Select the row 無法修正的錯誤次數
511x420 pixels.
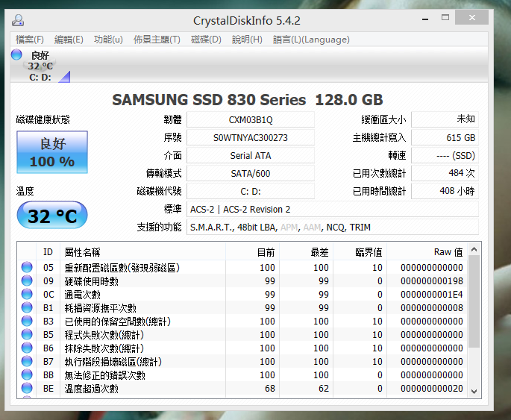point(242,375)
